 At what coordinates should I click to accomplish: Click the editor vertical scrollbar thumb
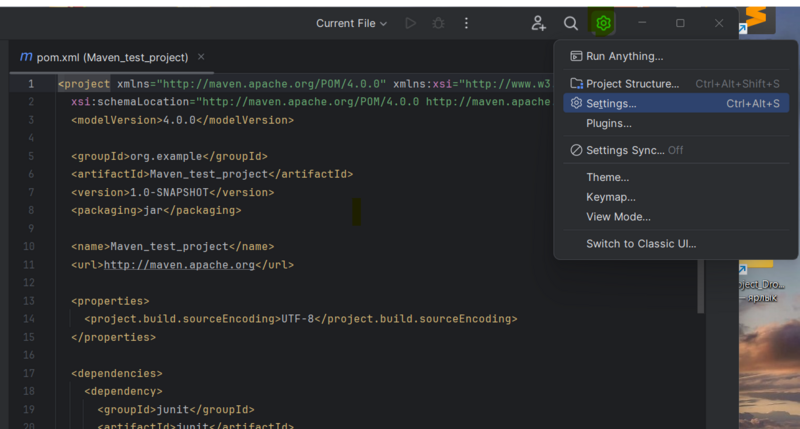tap(701, 287)
